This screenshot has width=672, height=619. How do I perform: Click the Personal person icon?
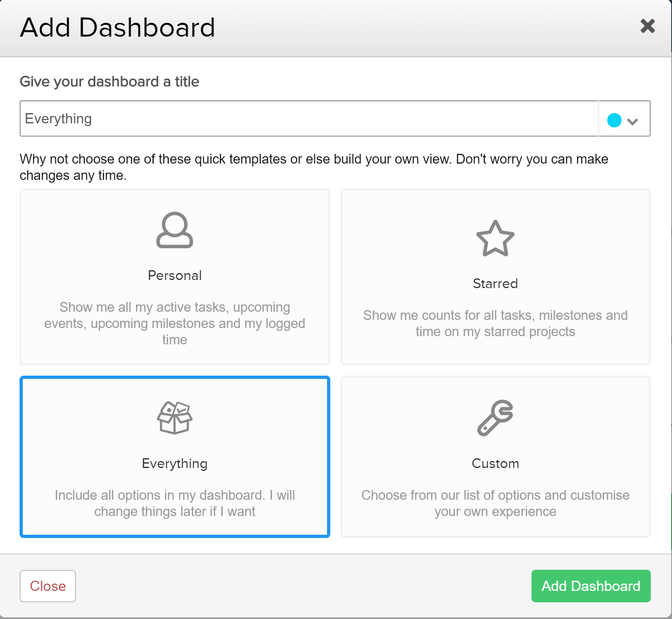[x=175, y=230]
